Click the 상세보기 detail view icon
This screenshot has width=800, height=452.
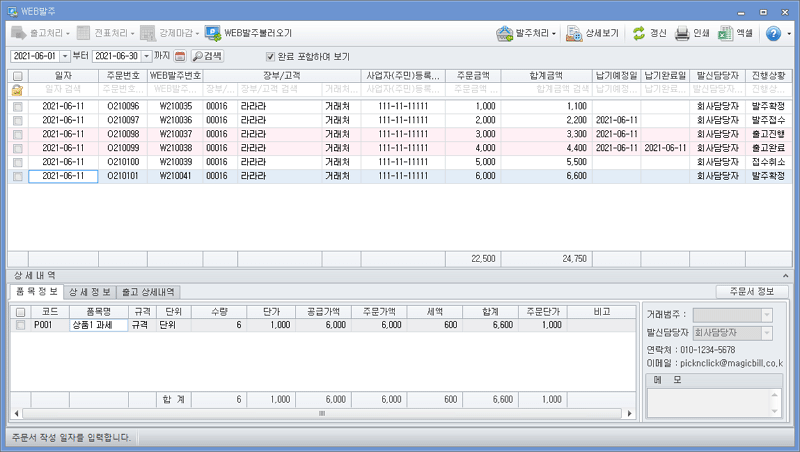(574, 33)
